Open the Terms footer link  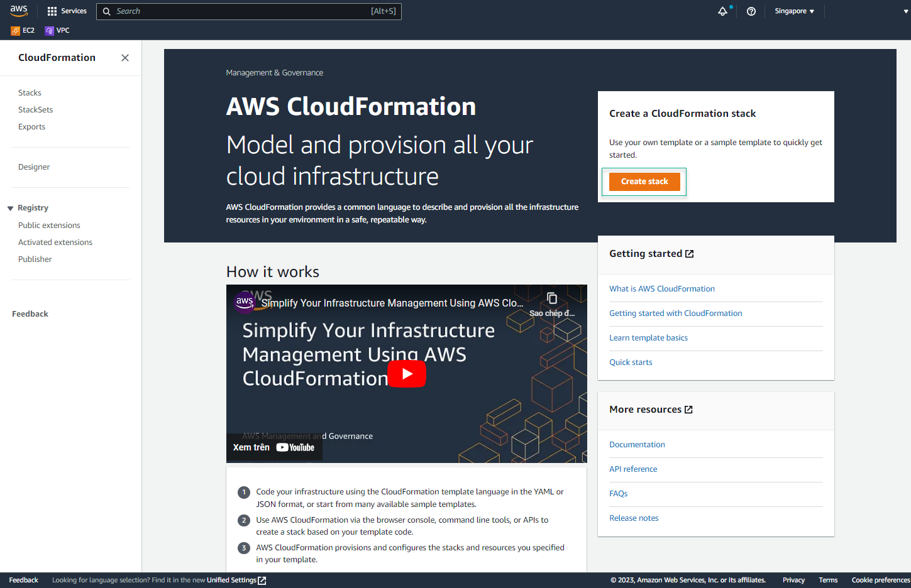click(x=828, y=580)
